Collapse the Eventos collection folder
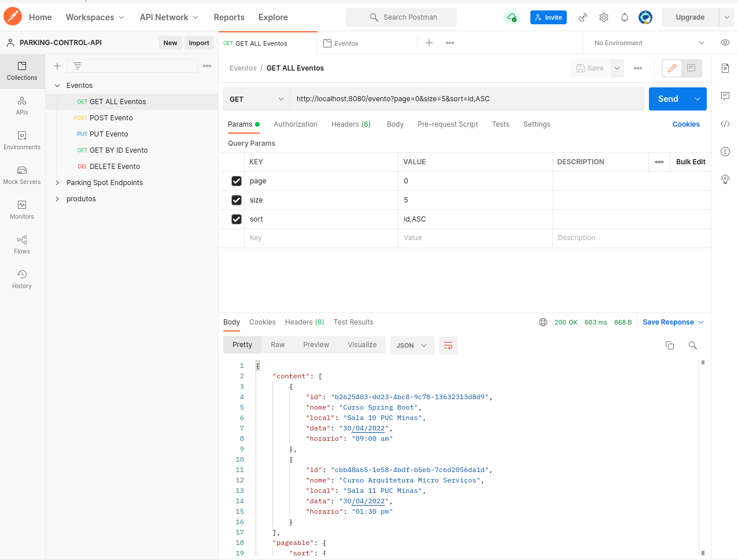Screen dimensions: 738x560 coord(57,85)
